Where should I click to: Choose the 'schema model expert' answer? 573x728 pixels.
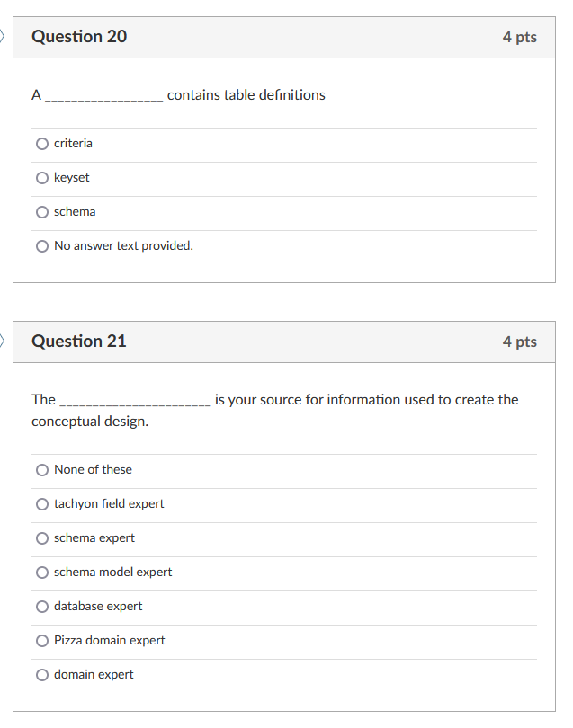click(x=42, y=573)
